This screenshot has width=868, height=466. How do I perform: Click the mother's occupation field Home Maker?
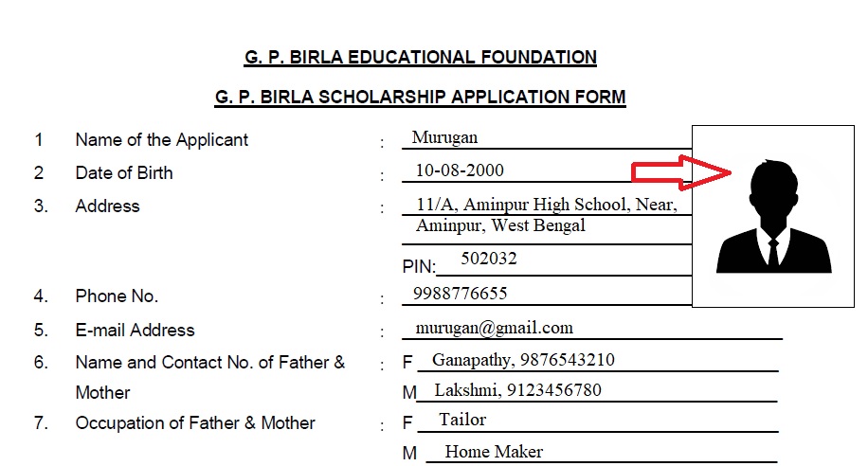[x=494, y=452]
